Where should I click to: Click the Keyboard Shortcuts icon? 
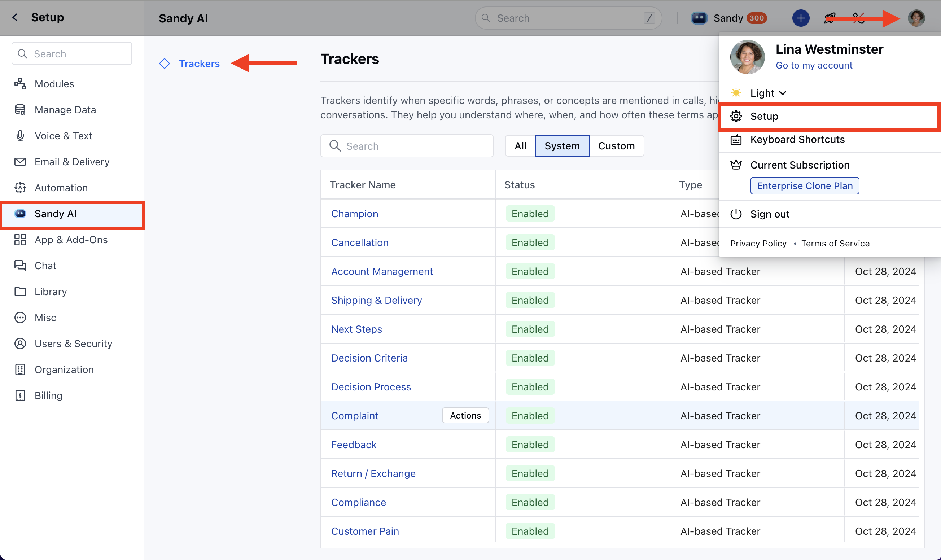click(736, 140)
